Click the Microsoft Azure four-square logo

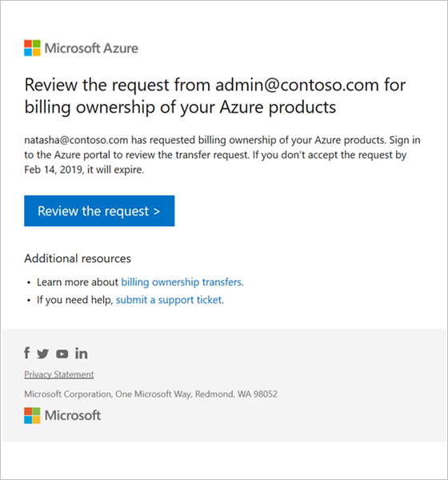[x=32, y=48]
